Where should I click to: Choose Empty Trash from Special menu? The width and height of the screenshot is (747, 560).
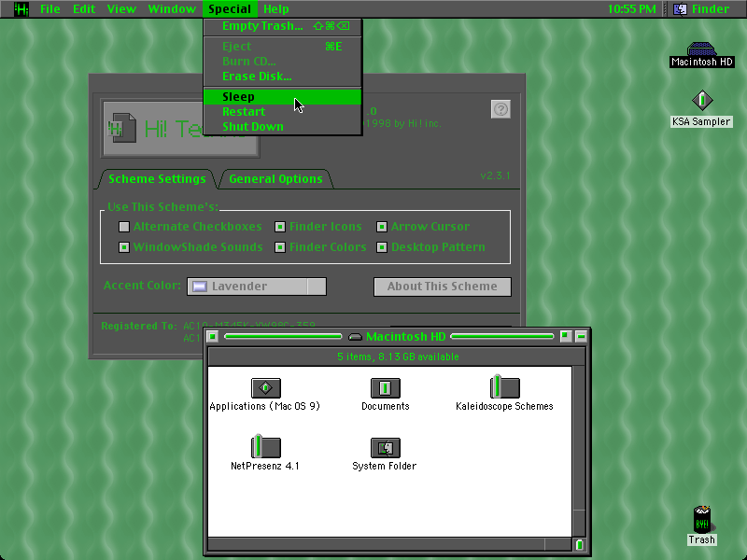283,26
